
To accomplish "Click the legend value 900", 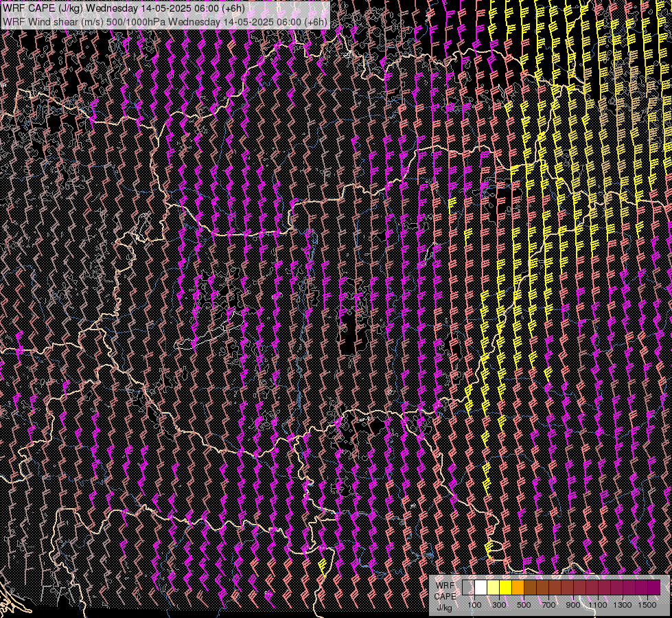I will click(x=573, y=605).
